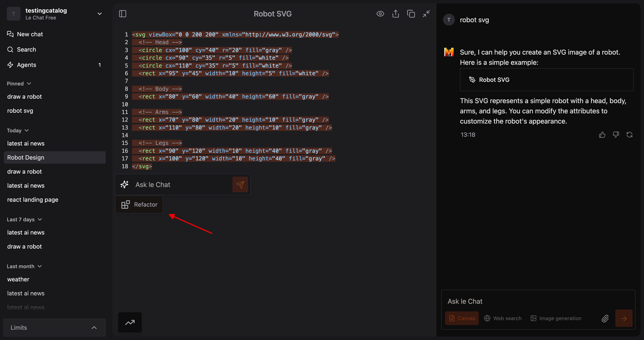644x340 pixels.
Task: Open the Robot SVG canvas card in chat
Action: pyautogui.click(x=546, y=80)
